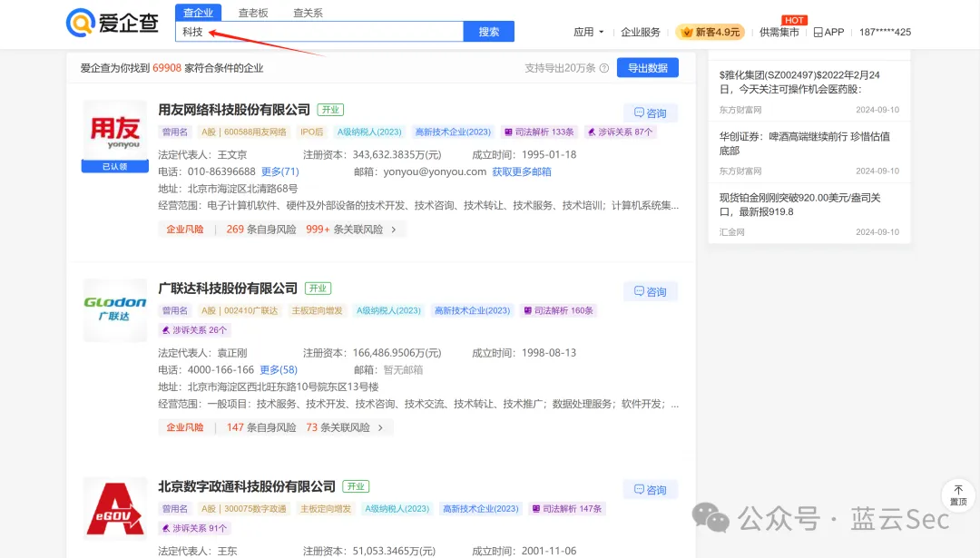Viewport: 980px width, 558px height.
Task: Click 咨询 for 广联达科技
Action: coord(651,292)
